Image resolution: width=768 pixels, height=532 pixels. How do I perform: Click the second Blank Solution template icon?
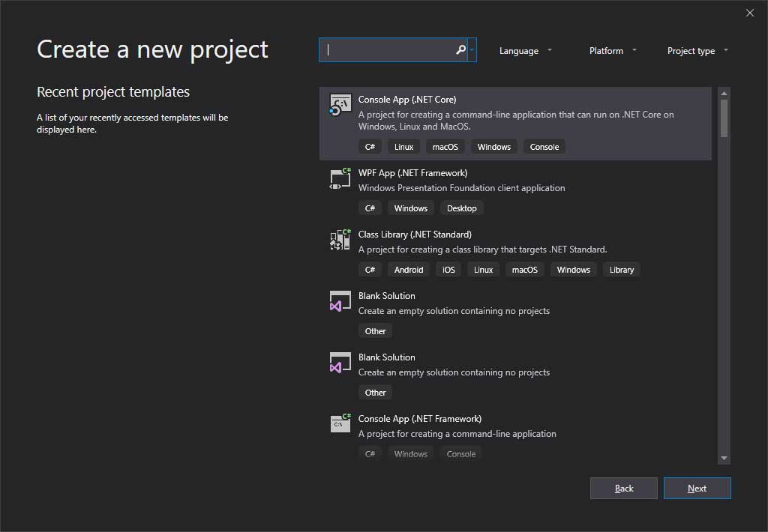tap(339, 363)
